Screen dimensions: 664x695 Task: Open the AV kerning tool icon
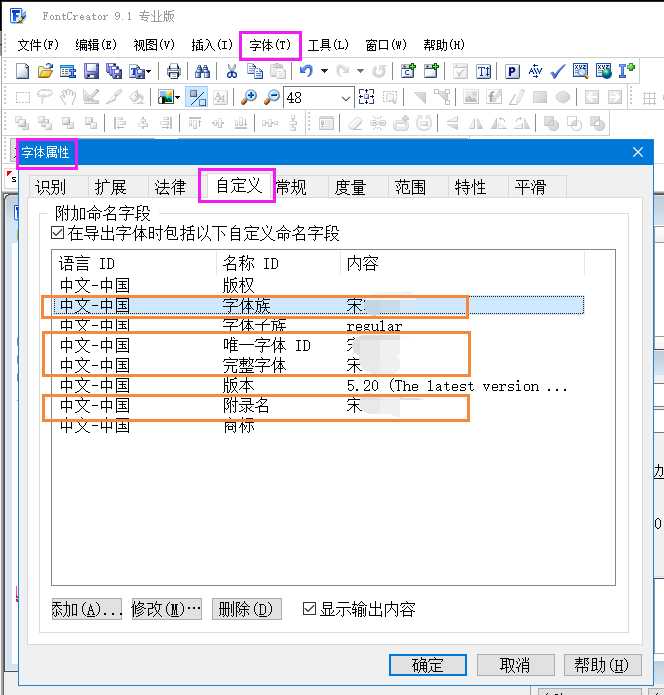pos(535,71)
